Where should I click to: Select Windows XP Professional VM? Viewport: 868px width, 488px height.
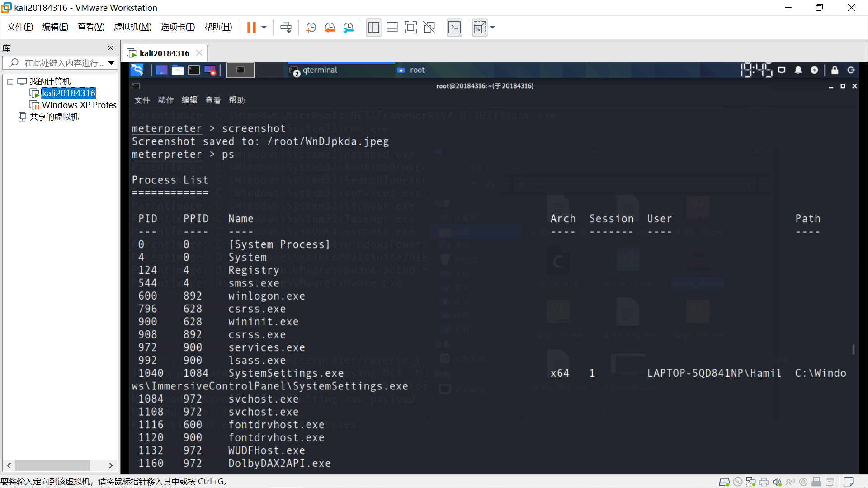(79, 105)
